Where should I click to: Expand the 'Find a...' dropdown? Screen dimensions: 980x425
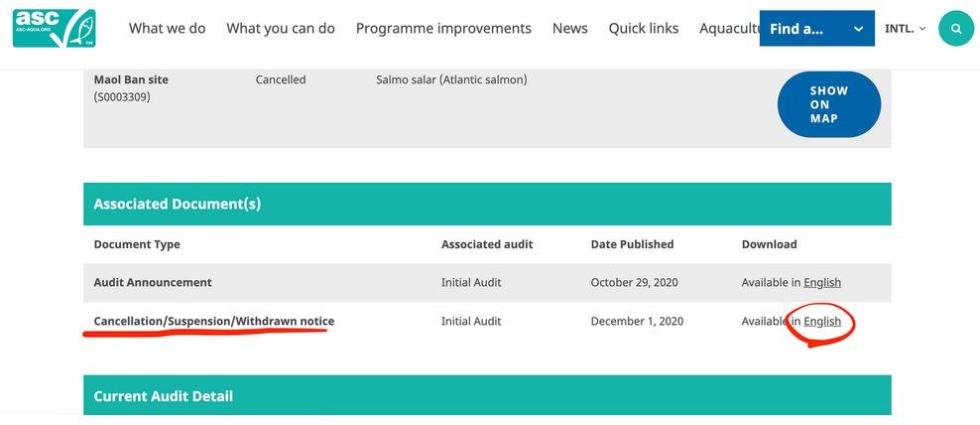point(816,29)
